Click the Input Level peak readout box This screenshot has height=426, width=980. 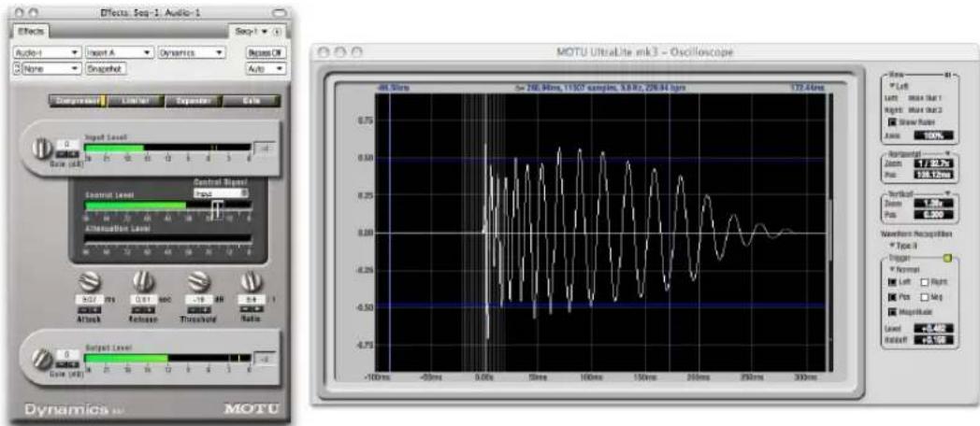coord(264,149)
